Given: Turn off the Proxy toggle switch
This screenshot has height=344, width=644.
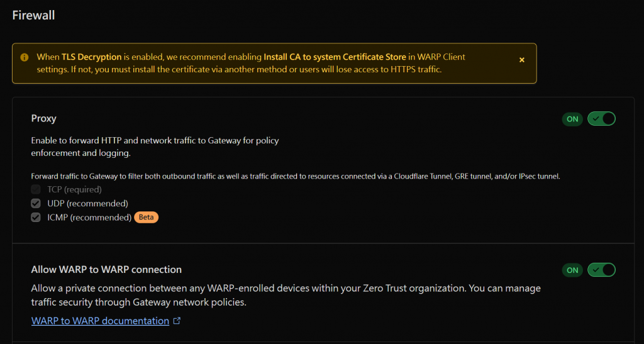Looking at the screenshot, I should pyautogui.click(x=601, y=118).
